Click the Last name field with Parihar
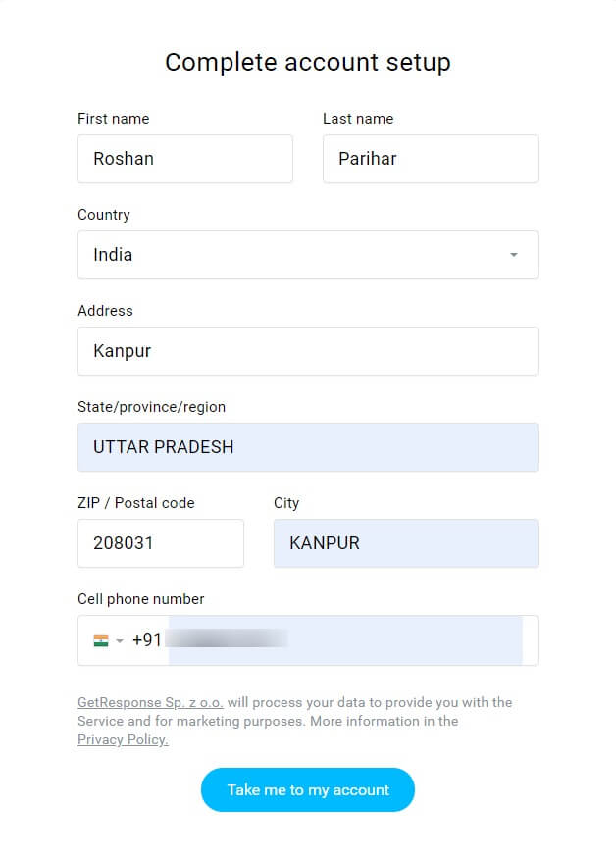 [431, 159]
